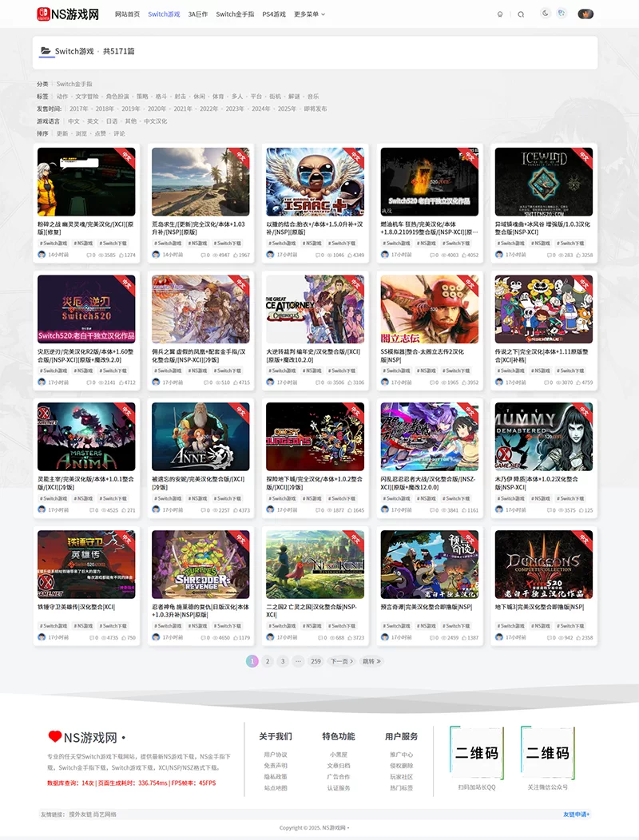
Task: Click 友链申请+ link
Action: click(576, 814)
